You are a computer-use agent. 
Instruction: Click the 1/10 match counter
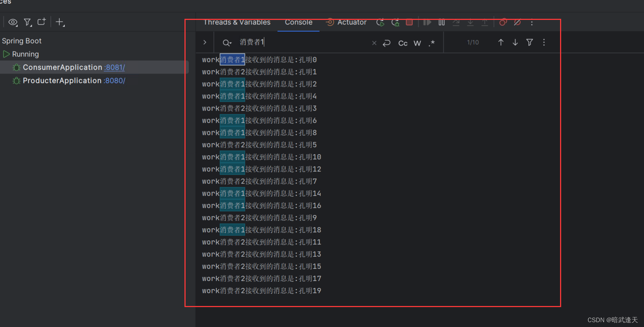pyautogui.click(x=473, y=42)
